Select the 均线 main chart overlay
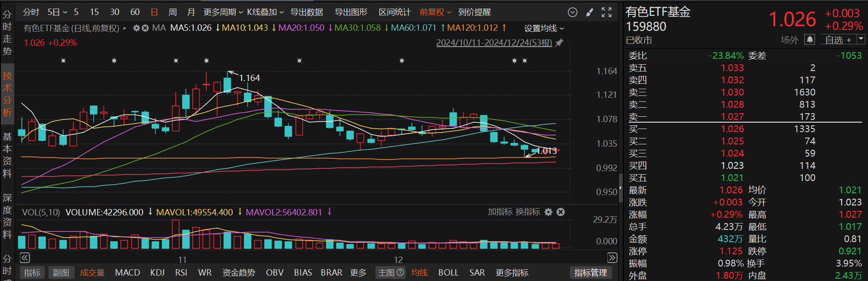 pos(419,272)
